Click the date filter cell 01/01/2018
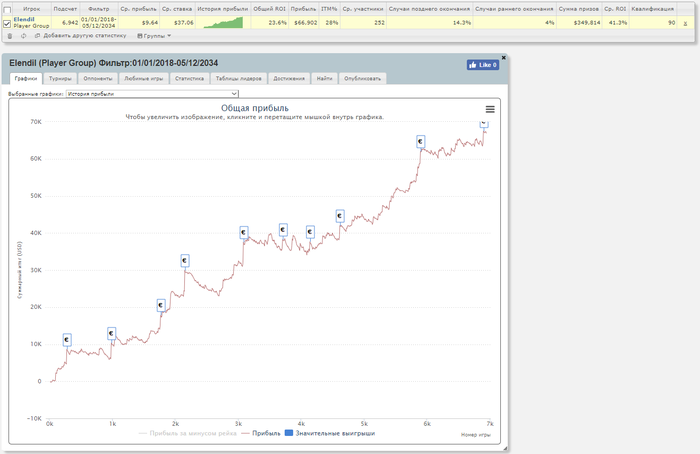The width and height of the screenshot is (700, 454). 99,23
